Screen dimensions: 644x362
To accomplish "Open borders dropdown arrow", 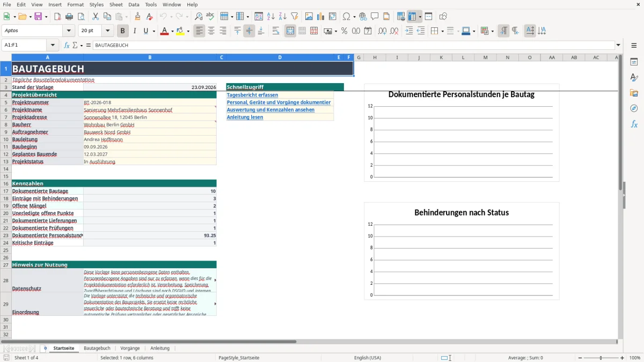I will 442,31.
